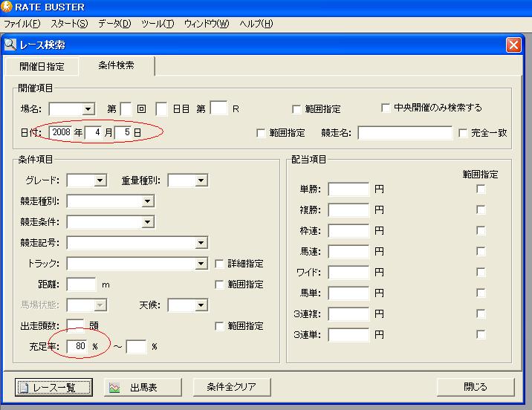This screenshot has height=410, width=532.
Task: Click the 充足率 field showing 80
Action: 77,346
